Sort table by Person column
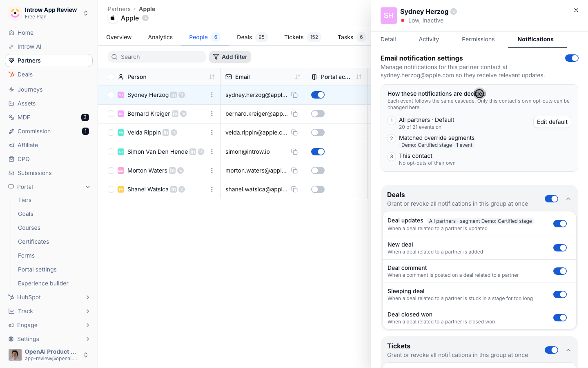This screenshot has height=368, width=588. tap(212, 77)
